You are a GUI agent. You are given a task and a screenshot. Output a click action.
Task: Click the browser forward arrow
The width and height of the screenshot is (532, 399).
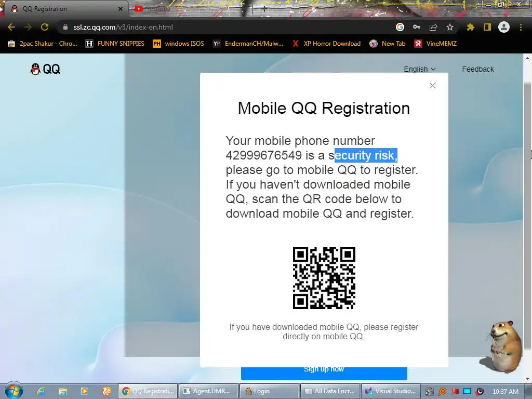(28, 27)
